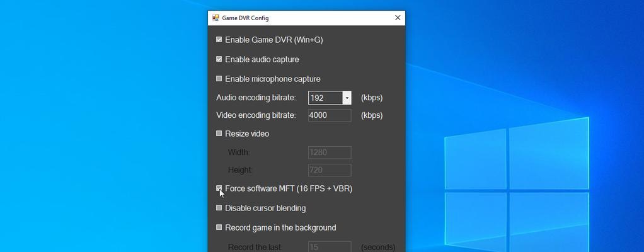The image size is (644, 252).
Task: Click the Audio encoding bitrate label
Action: point(256,98)
